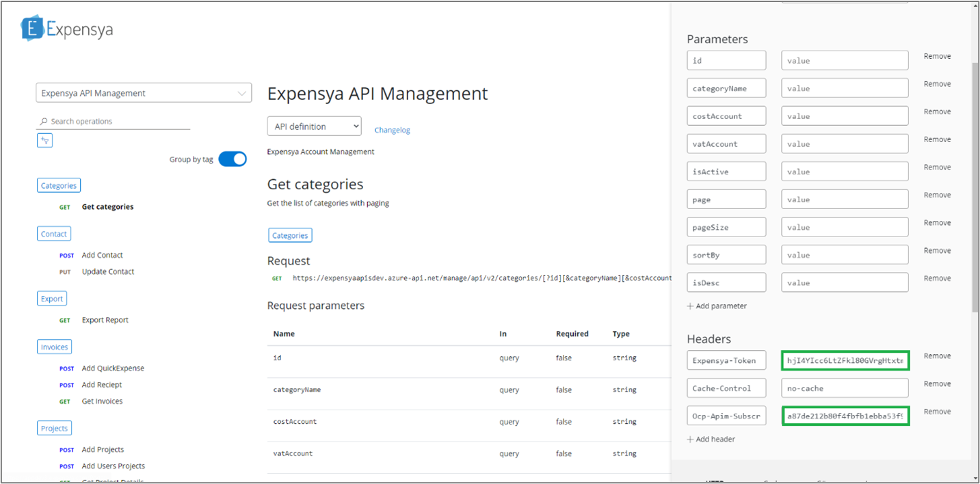Remove the Ocp-Apim-Subscription header

click(937, 412)
